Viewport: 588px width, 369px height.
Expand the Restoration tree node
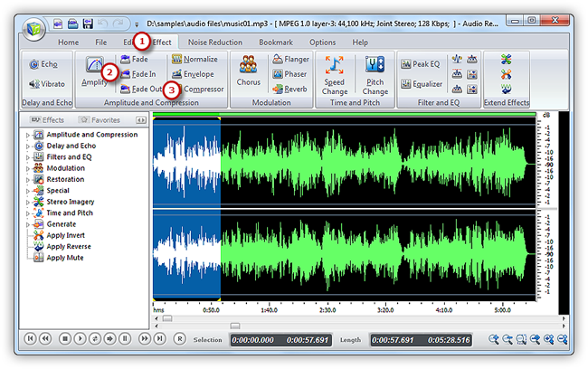(27, 180)
